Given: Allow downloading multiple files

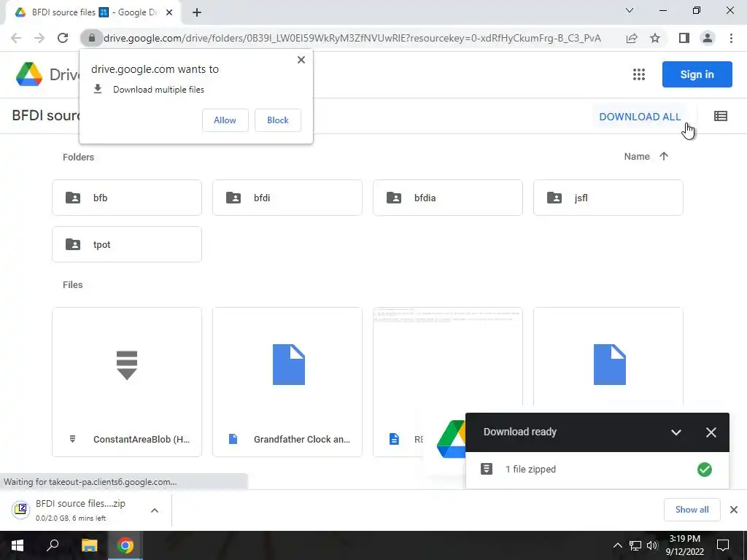Looking at the screenshot, I should point(225,120).
